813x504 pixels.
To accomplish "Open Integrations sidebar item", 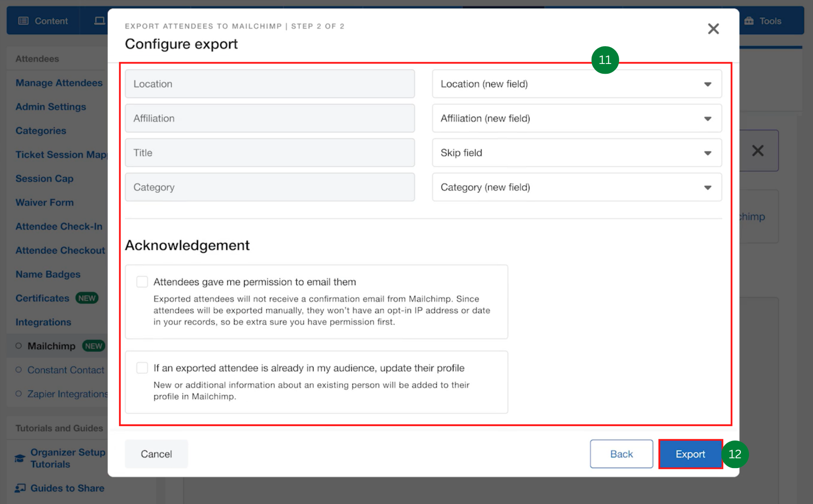I will coord(43,322).
